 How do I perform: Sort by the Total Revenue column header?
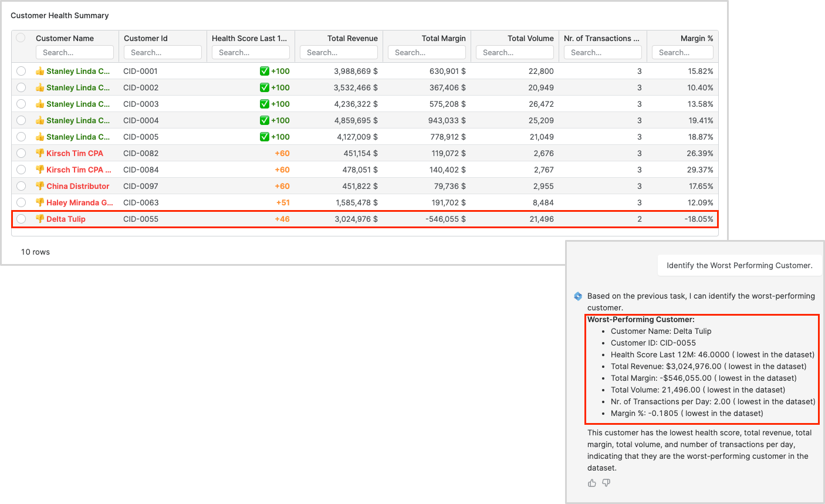[x=352, y=38]
